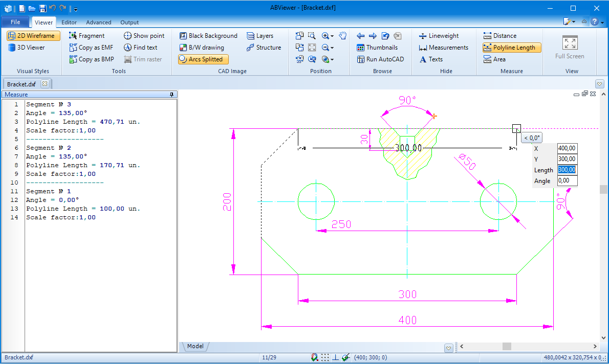Viewport: 609px width, 364px height.
Task: Click the Length input field
Action: (x=567, y=170)
